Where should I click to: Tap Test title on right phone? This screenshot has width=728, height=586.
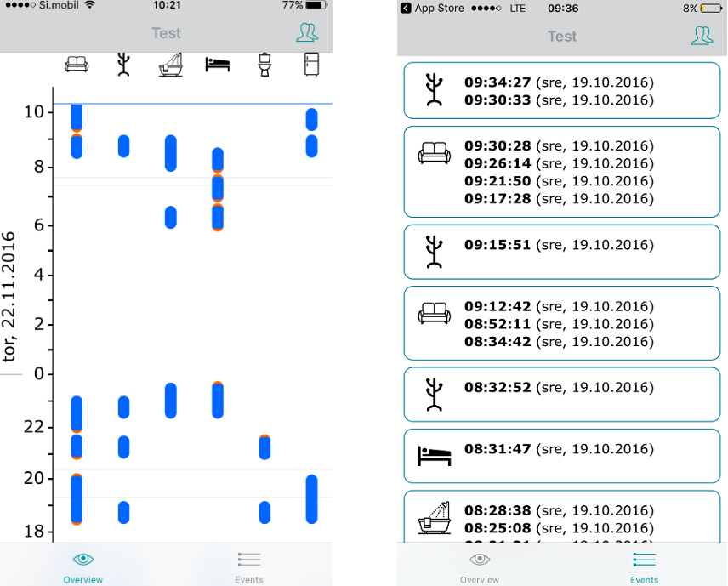(562, 37)
